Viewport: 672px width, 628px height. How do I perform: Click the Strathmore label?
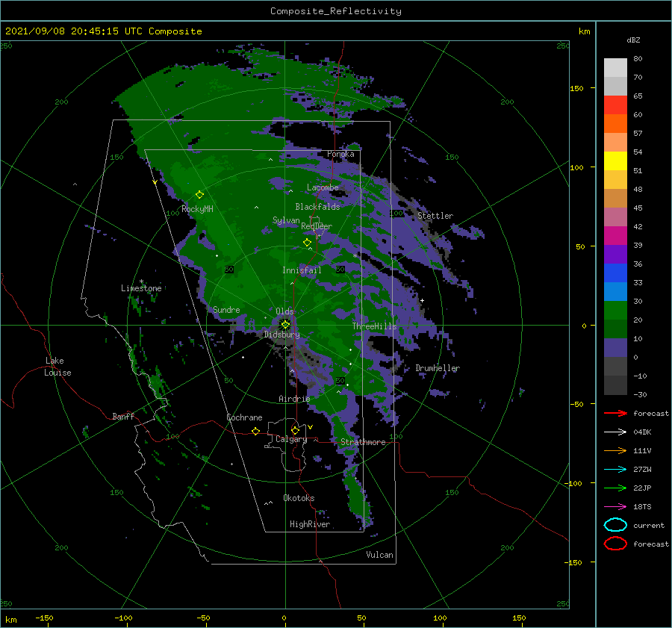(363, 442)
